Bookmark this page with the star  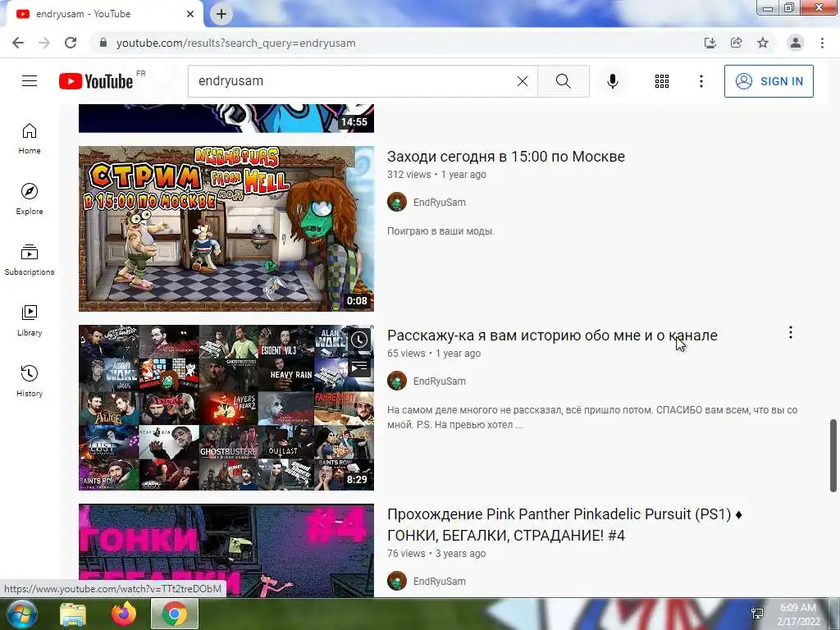pos(763,43)
